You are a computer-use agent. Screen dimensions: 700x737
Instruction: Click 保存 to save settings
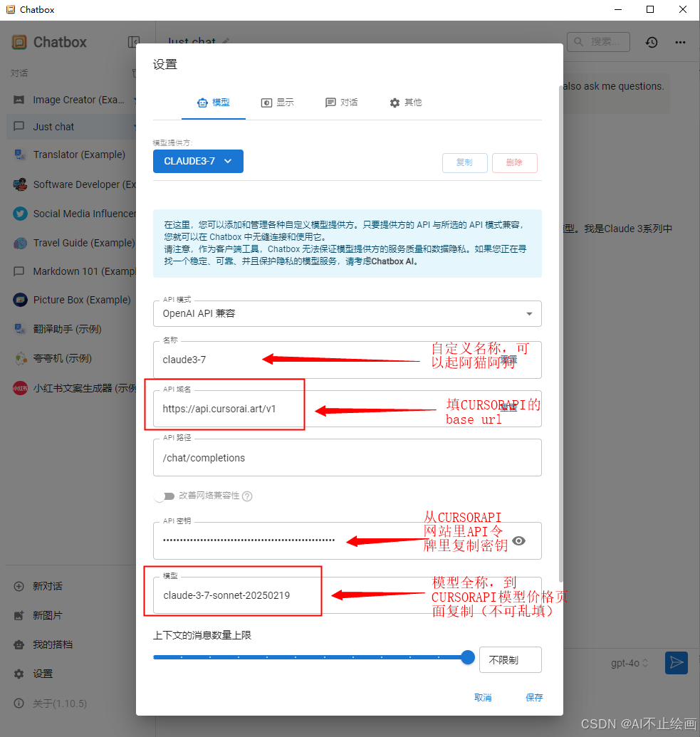534,698
